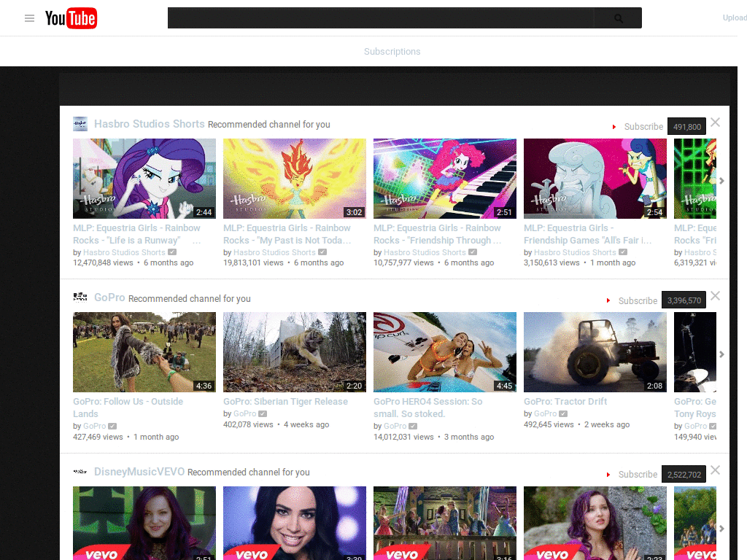The height and width of the screenshot is (560, 747).
Task: Dismiss the GoPro channel recommendation
Action: coord(715,296)
